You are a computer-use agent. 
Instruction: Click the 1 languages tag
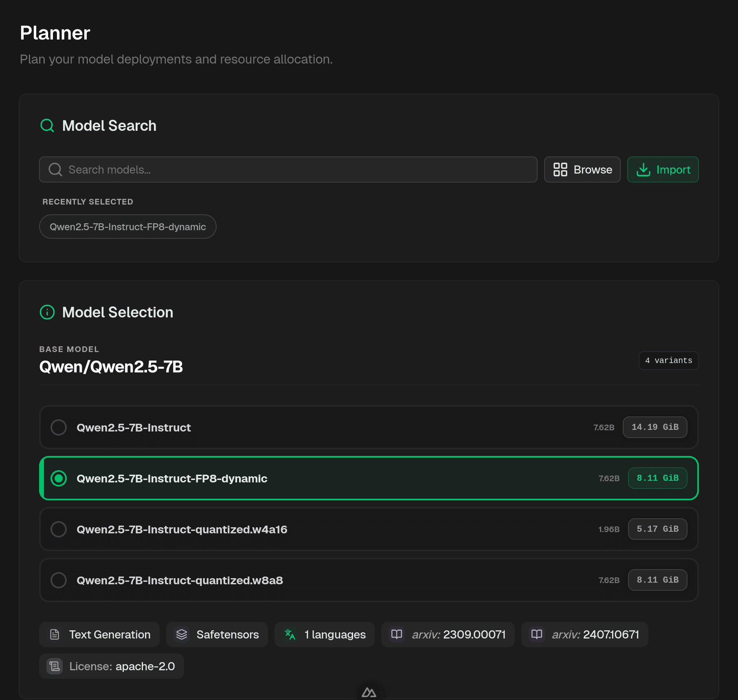point(325,634)
